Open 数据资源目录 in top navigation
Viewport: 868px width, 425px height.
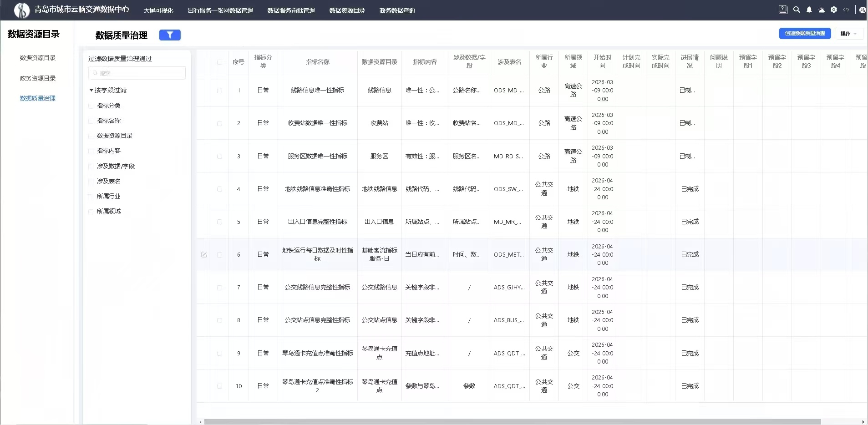pyautogui.click(x=347, y=10)
